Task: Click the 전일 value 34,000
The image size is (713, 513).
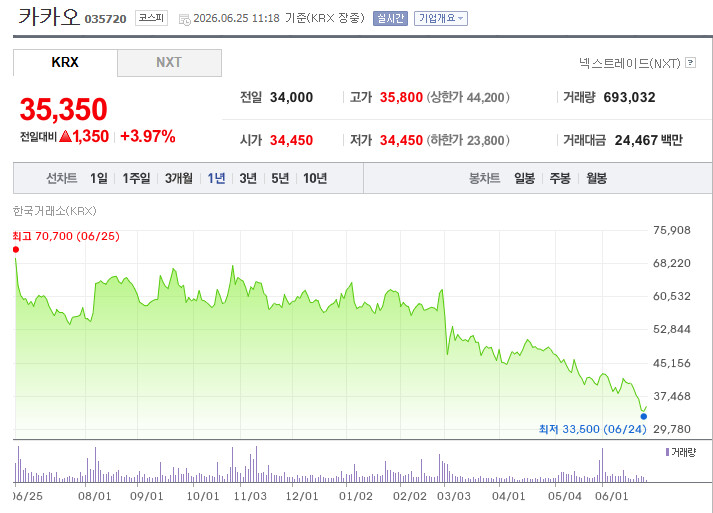Action: click(291, 97)
